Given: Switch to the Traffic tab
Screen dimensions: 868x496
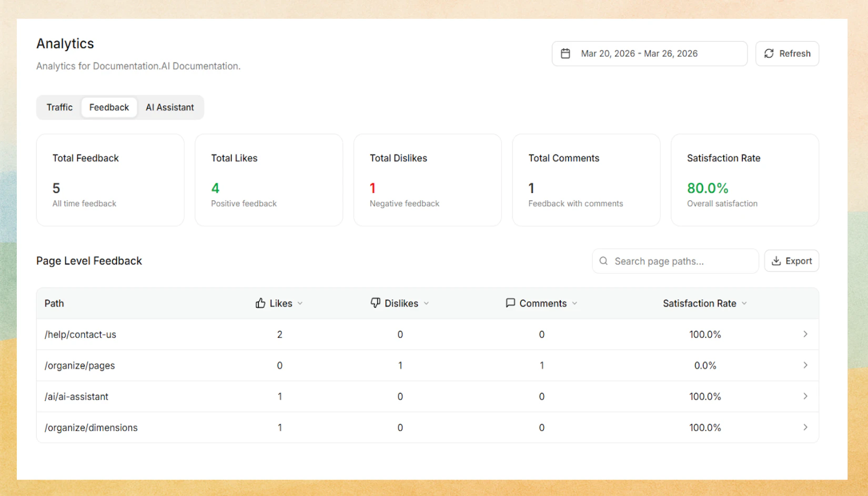Looking at the screenshot, I should (x=59, y=107).
